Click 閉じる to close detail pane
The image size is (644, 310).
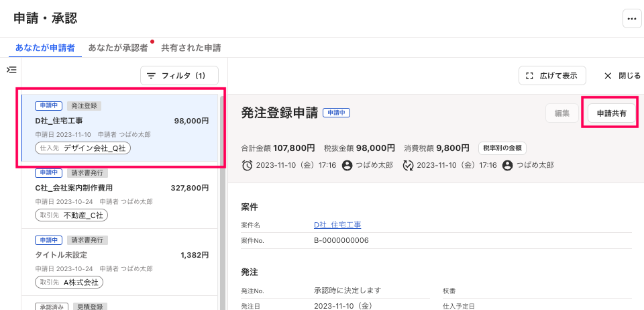[623, 76]
